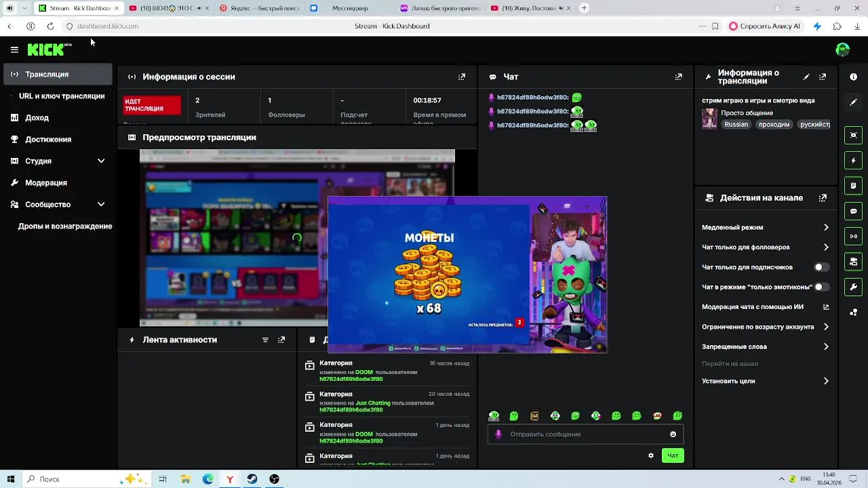
Task: Toggle the stream preview widget icon in right sidebar
Action: click(854, 135)
